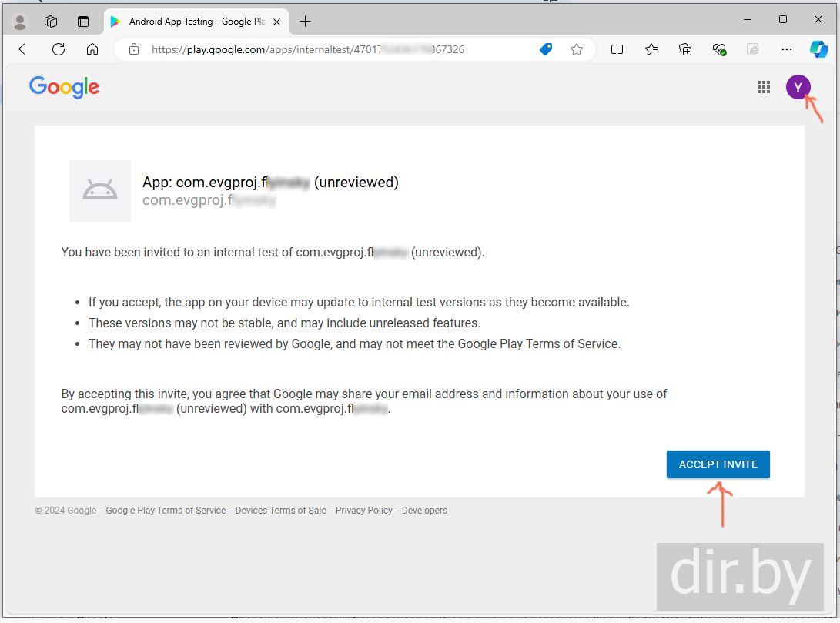Open browser essentials heart icon
Image resolution: width=840 pixels, height=623 pixels.
pyautogui.click(x=719, y=50)
